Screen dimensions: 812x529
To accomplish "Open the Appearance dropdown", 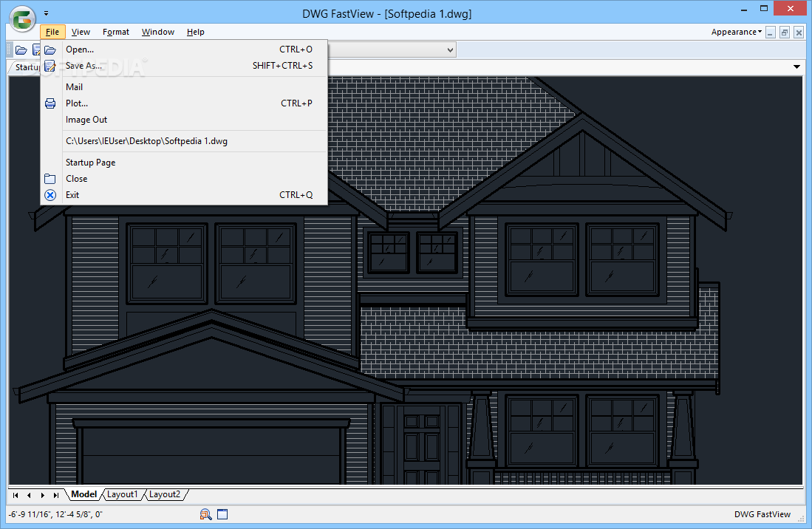I will click(737, 32).
